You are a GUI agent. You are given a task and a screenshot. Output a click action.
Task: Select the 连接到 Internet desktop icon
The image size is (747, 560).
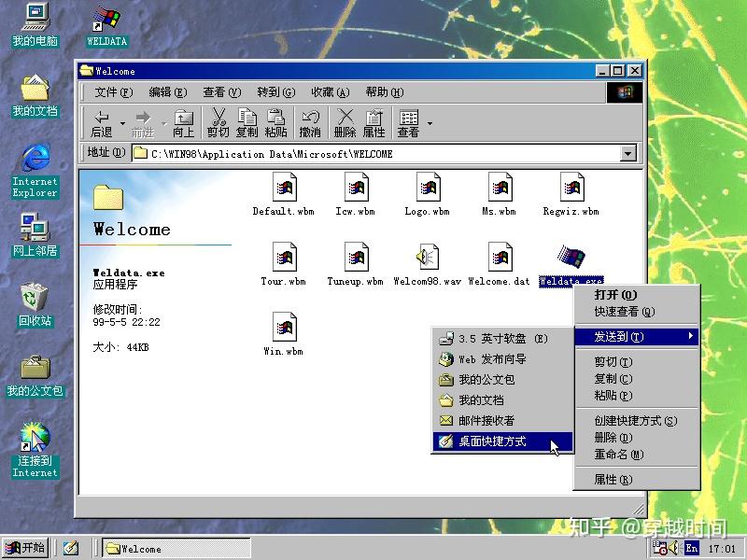click(35, 450)
